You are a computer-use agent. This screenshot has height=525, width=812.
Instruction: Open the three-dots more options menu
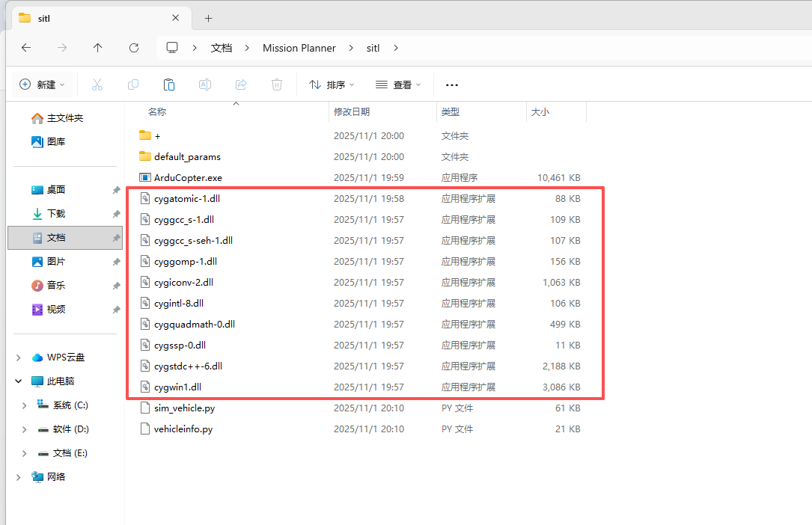pos(452,85)
